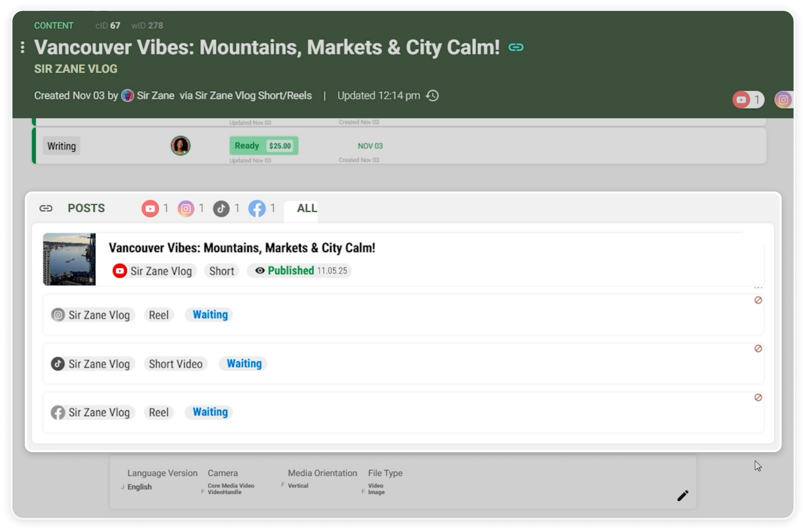Click Sir Zane's avatar in the created line
This screenshot has height=532, width=806.
click(x=127, y=96)
